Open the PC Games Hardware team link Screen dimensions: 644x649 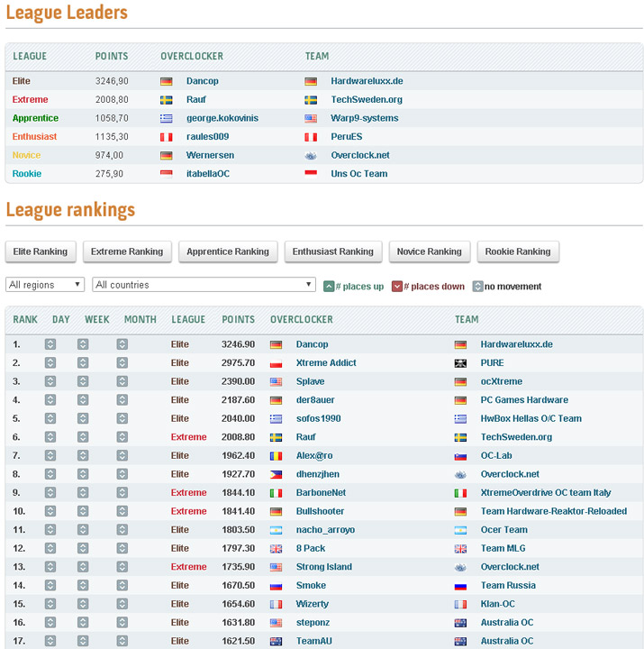(524, 400)
